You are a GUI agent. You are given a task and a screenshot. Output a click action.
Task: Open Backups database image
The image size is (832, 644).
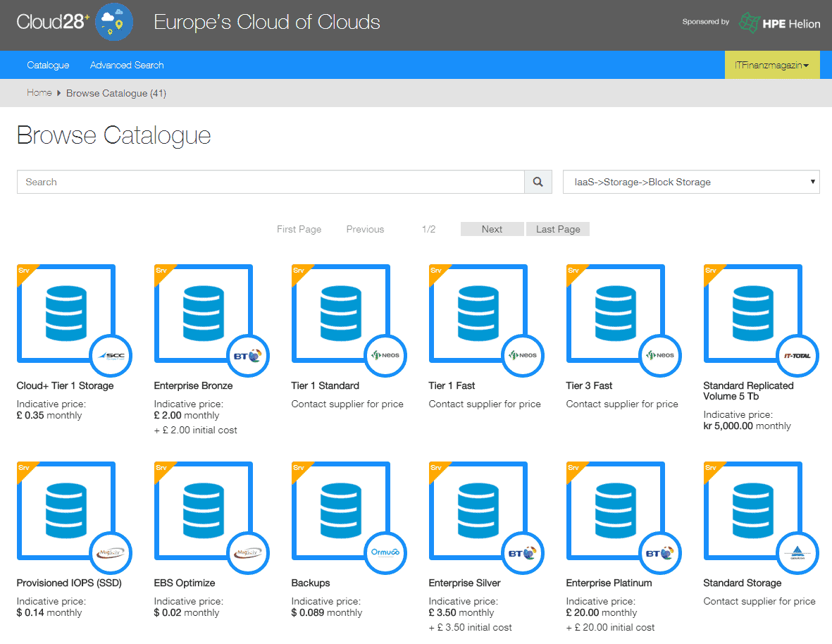coord(341,511)
